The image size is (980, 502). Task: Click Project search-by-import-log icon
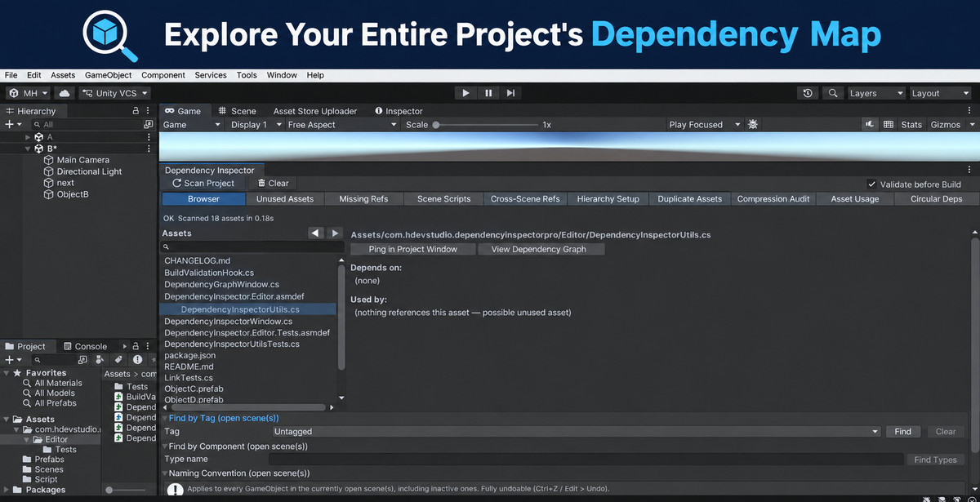pyautogui.click(x=137, y=360)
